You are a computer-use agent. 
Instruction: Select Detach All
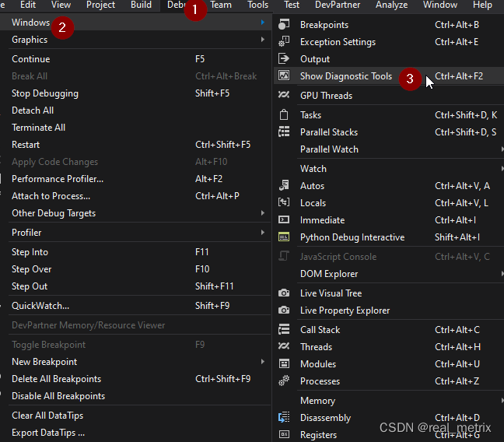pyautogui.click(x=135, y=110)
